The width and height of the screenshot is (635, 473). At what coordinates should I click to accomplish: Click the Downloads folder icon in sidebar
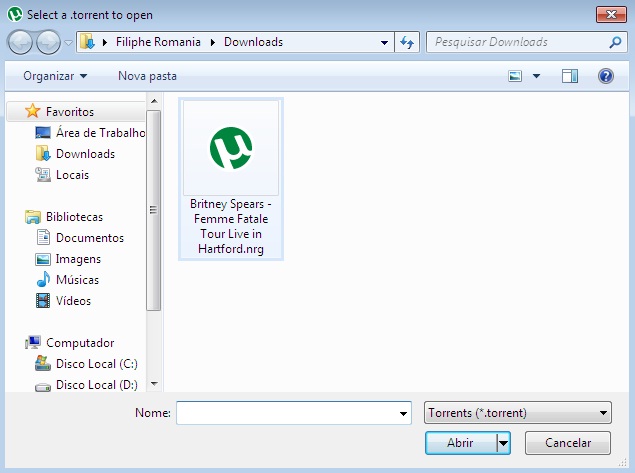(43, 153)
